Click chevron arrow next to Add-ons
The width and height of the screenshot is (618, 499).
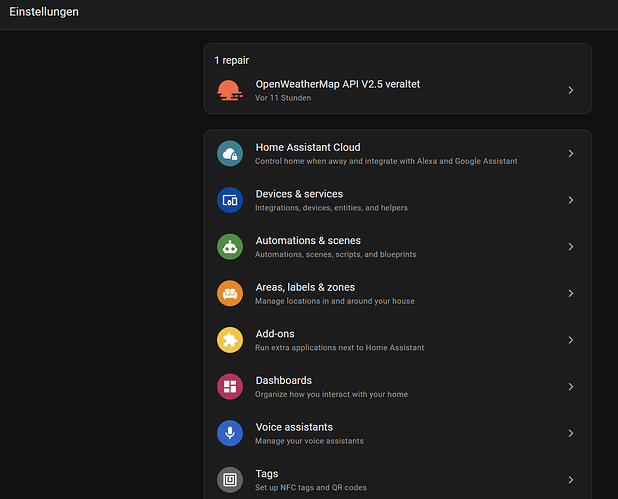(x=570, y=340)
